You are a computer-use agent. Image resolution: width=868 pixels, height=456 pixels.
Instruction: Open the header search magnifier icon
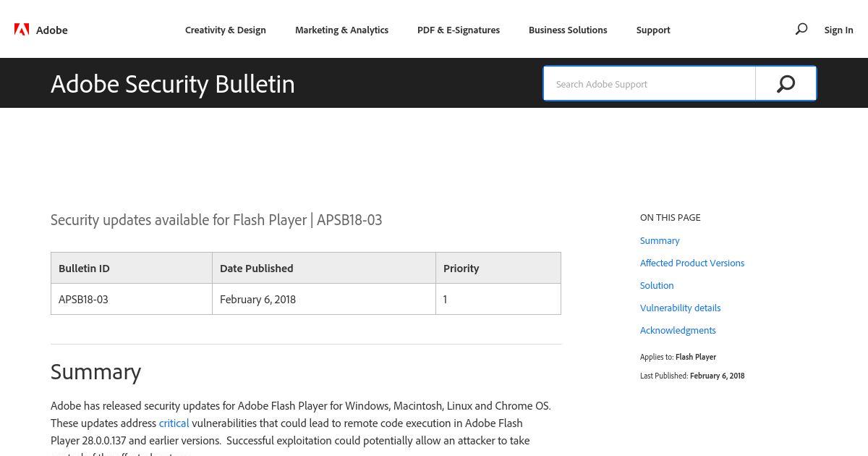coord(801,29)
